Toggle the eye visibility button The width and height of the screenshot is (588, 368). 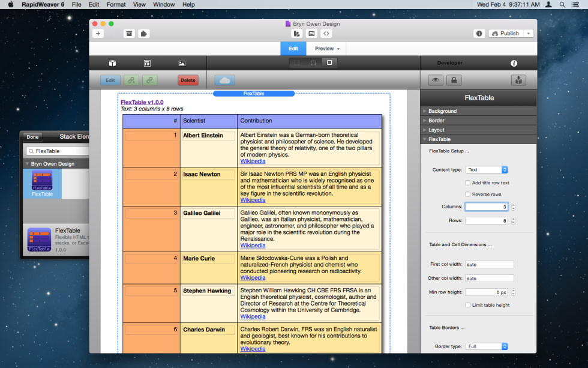[x=436, y=80]
